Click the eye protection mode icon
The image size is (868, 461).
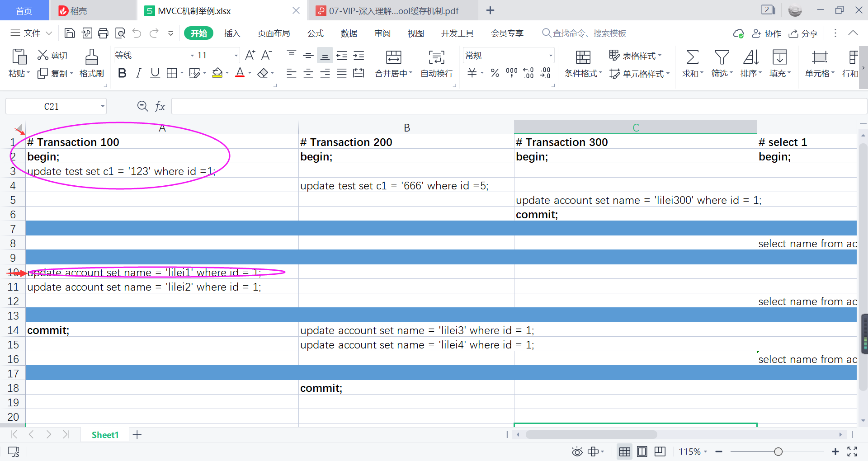click(577, 452)
